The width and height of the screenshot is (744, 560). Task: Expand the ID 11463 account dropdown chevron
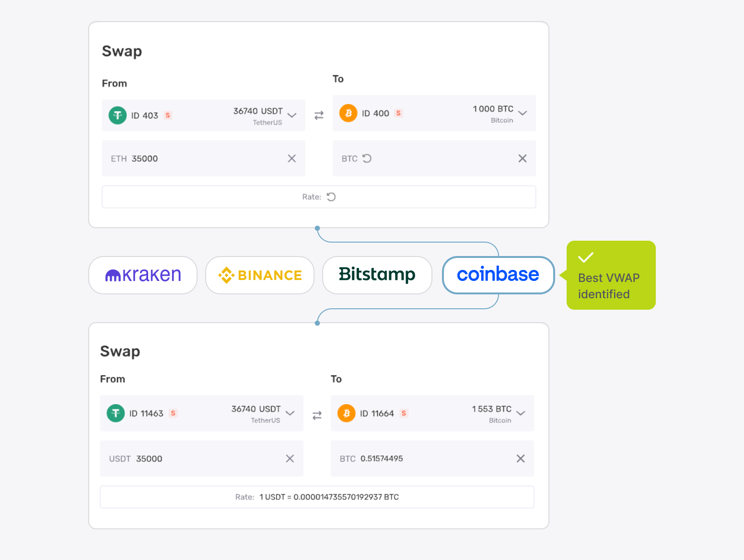coord(290,413)
